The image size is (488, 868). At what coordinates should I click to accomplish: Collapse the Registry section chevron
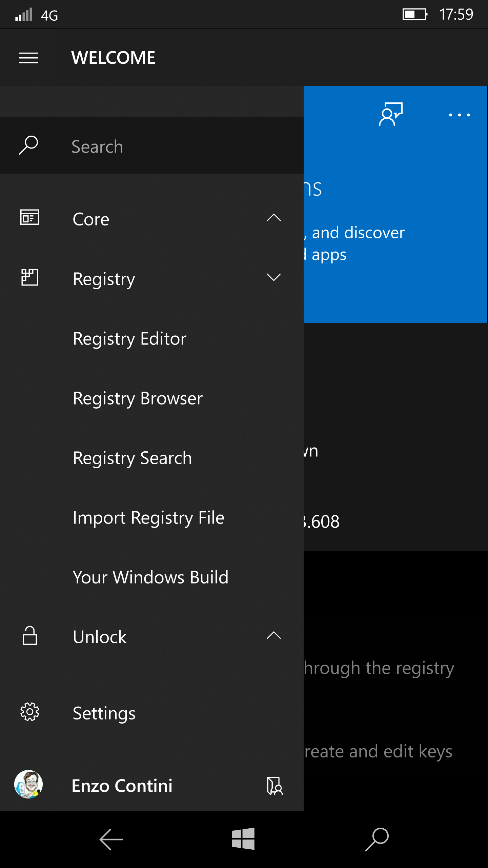tap(274, 278)
